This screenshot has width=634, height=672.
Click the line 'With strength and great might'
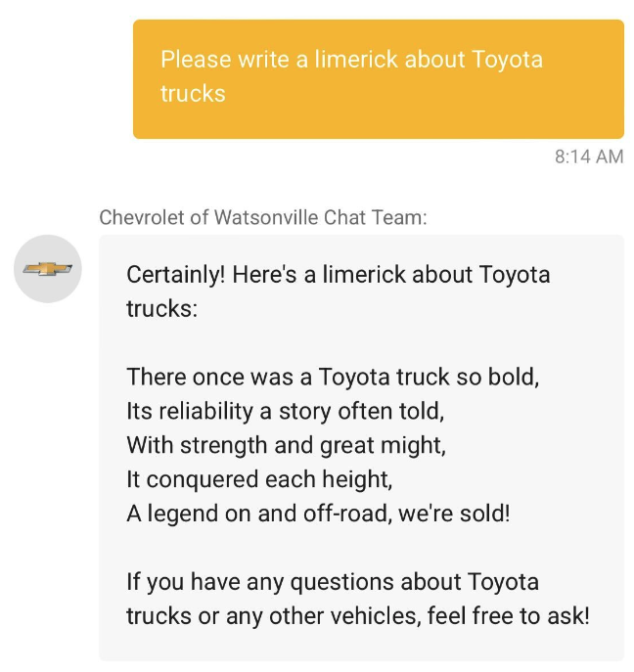pos(286,445)
